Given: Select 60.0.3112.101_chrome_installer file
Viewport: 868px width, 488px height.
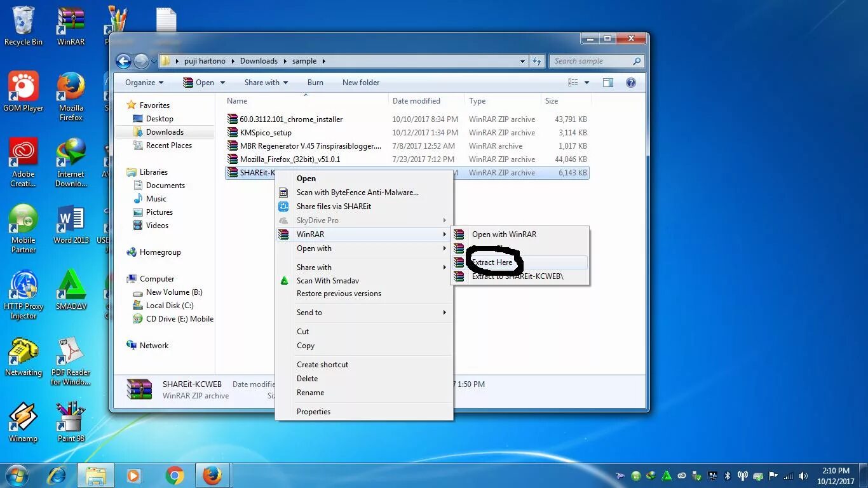Looking at the screenshot, I should click(x=407, y=119).
